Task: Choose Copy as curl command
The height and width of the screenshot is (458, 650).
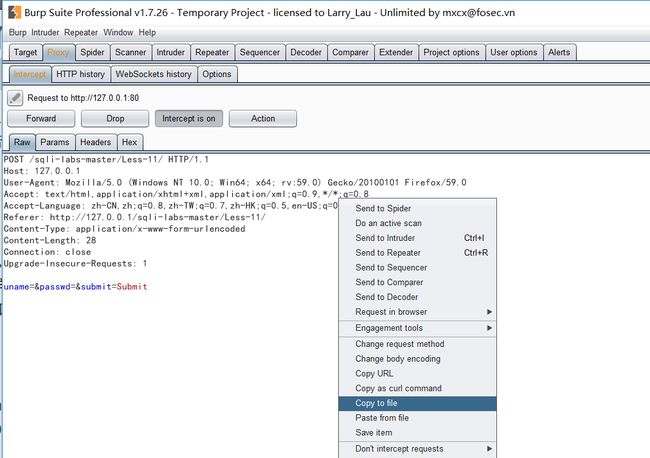Action: pyautogui.click(x=417, y=388)
